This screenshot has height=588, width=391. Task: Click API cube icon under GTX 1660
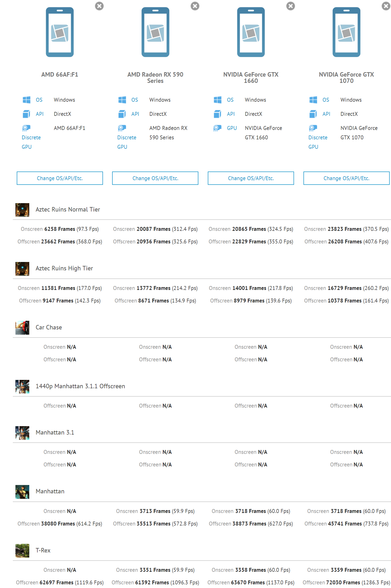coord(218,114)
